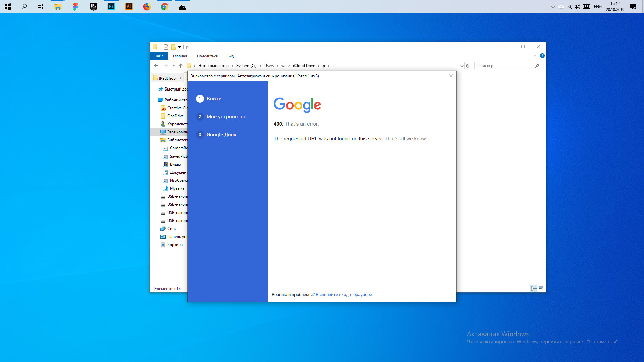The width and height of the screenshot is (644, 362).
Task: Go back in Explorer navigation
Action: click(156, 66)
